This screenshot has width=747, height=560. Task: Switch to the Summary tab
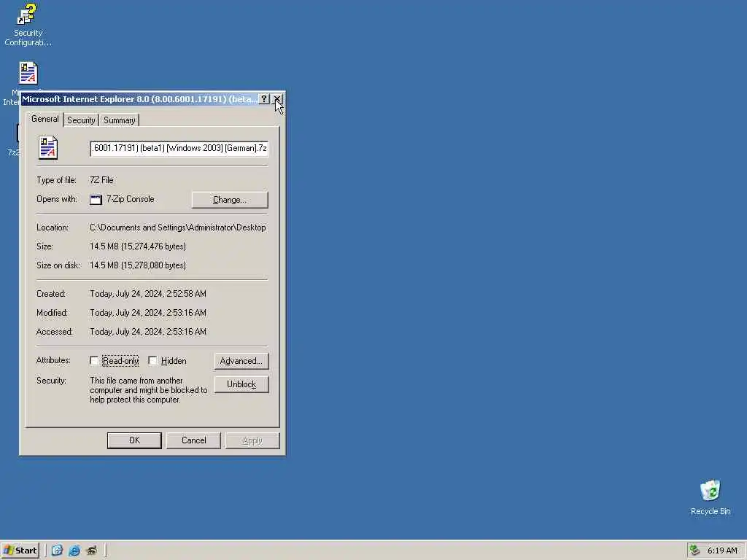coord(119,120)
